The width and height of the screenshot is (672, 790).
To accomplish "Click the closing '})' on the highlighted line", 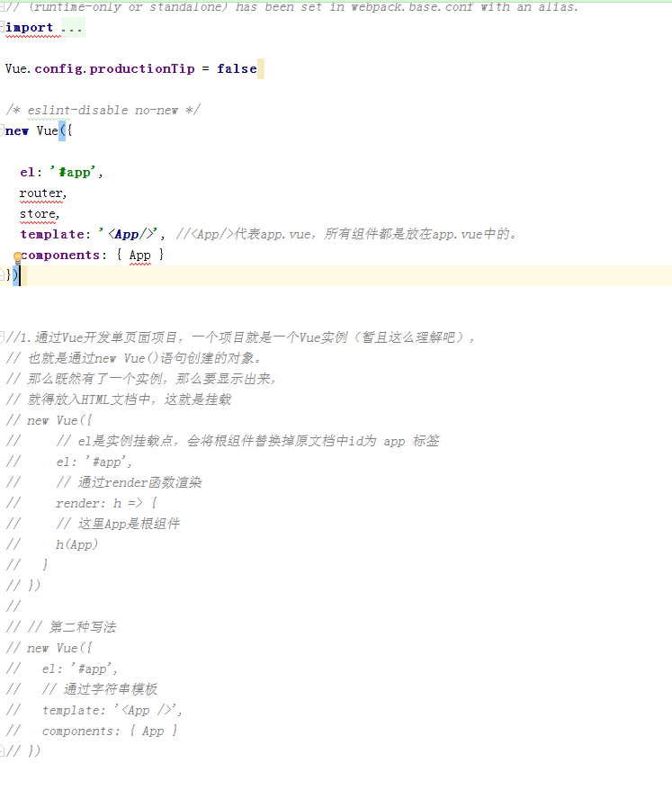I will pos(12,275).
